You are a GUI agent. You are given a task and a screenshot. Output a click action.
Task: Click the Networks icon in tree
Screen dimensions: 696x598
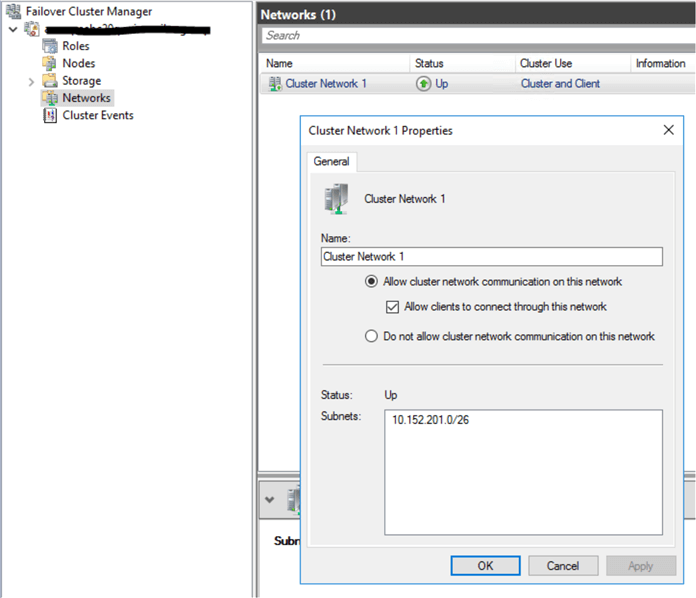pos(50,98)
